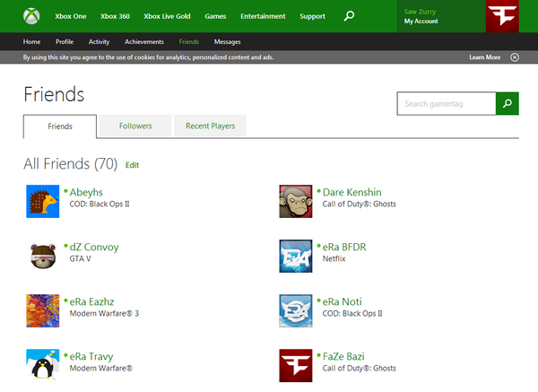Viewport: 538px width, 392px height.
Task: Open FaZe Bazi red logo avatar
Action: point(295,366)
